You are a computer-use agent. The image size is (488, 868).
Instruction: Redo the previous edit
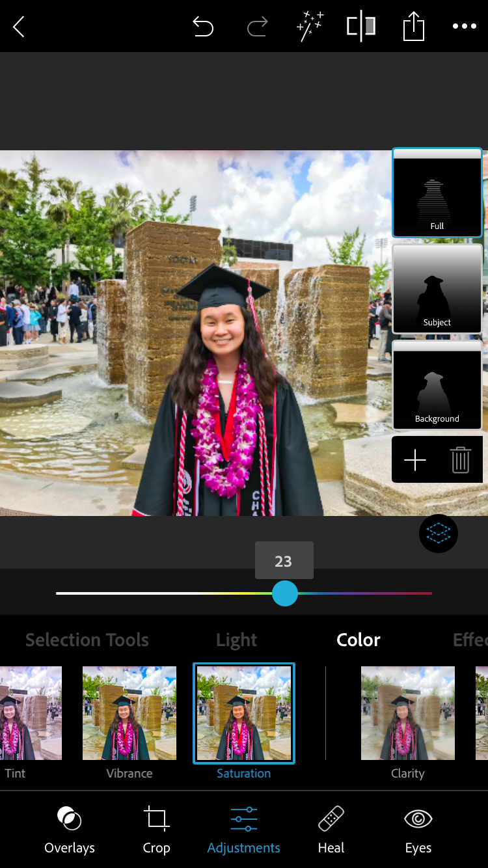point(258,27)
